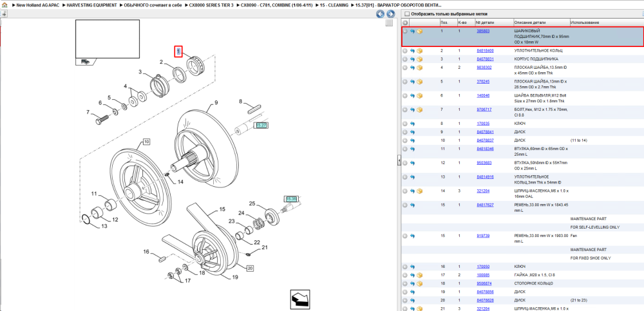Image resolution: width=644 pixels, height=311 pixels.
Task: Select 'FOR FIXED SHOE ONLY' usage text
Action: (x=591, y=258)
